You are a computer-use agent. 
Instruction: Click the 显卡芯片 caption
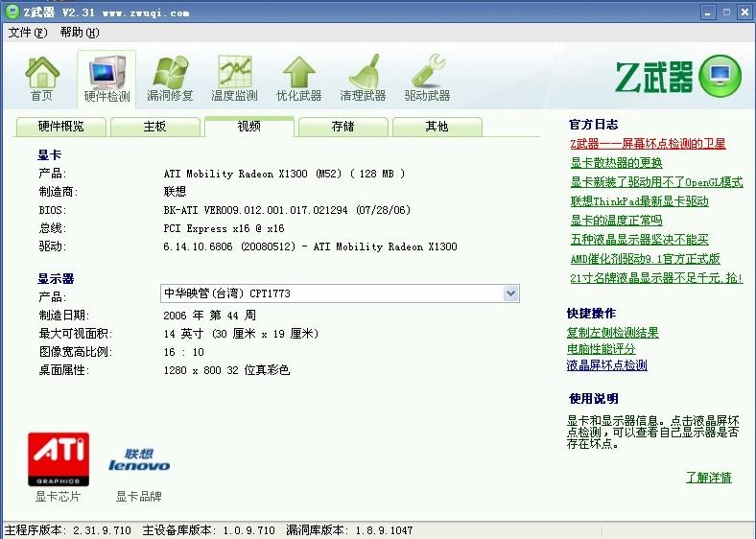tap(58, 497)
